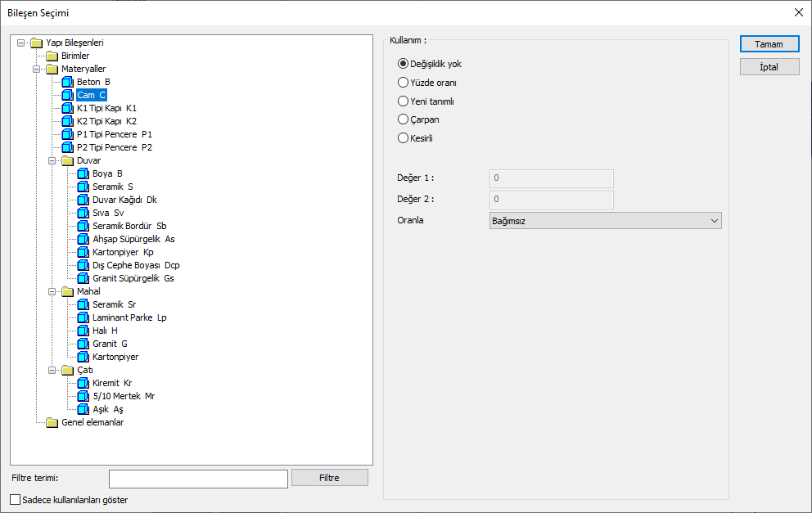The image size is (812, 513).
Task: Collapse the Çatı folder node
Action: click(x=52, y=370)
